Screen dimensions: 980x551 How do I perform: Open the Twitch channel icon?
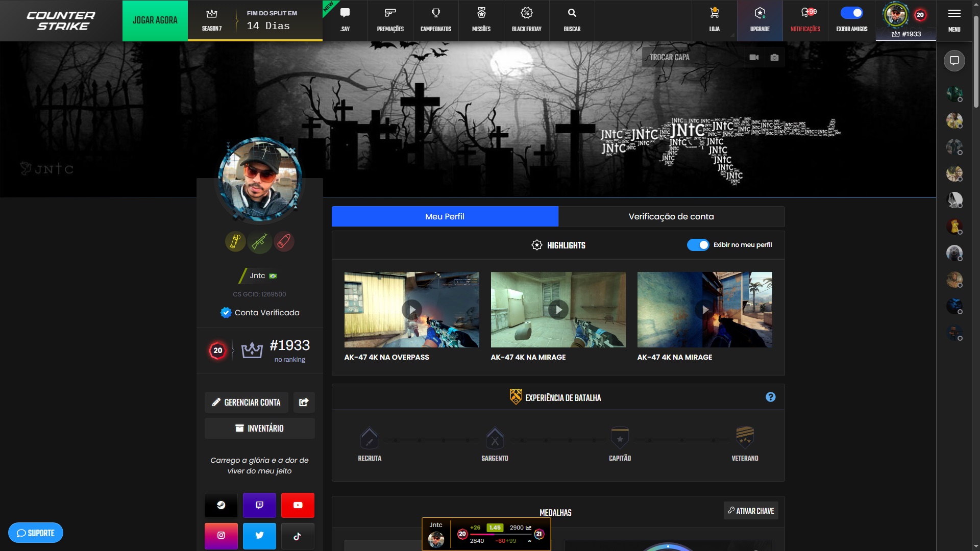click(x=259, y=505)
